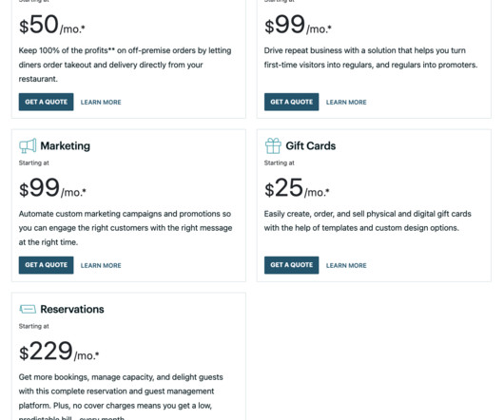
Task: Click the Gift Cards present icon
Action: [x=273, y=145]
